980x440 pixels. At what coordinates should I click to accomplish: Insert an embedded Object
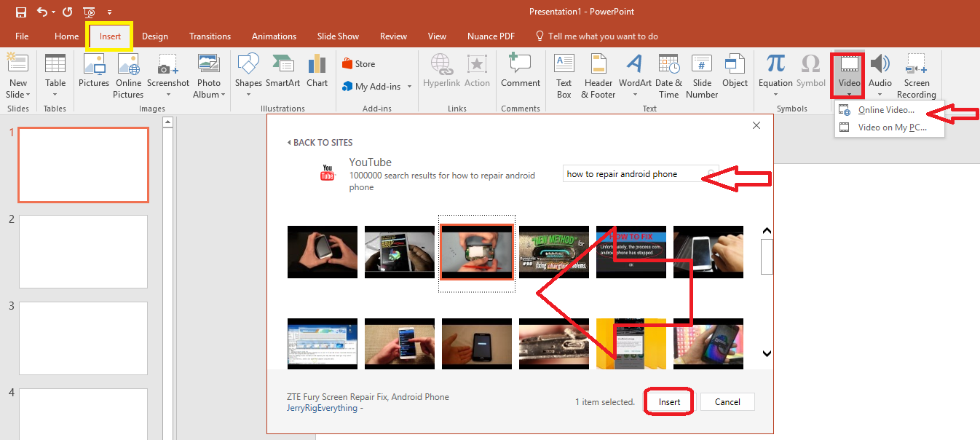point(735,71)
